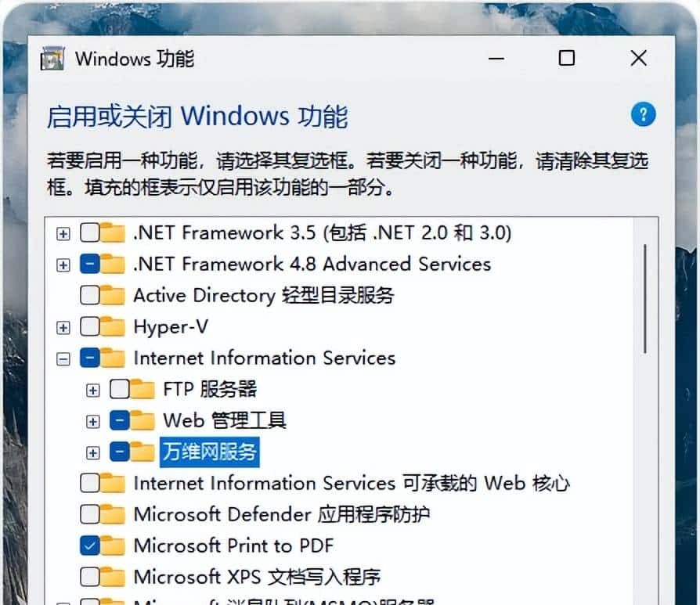Screen dimensions: 700x605
Task: Expand the Hyper-V tree node
Action: coord(63,327)
